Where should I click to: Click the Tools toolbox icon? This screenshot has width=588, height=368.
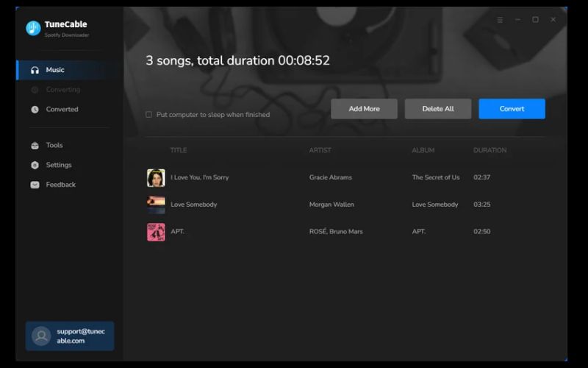35,146
